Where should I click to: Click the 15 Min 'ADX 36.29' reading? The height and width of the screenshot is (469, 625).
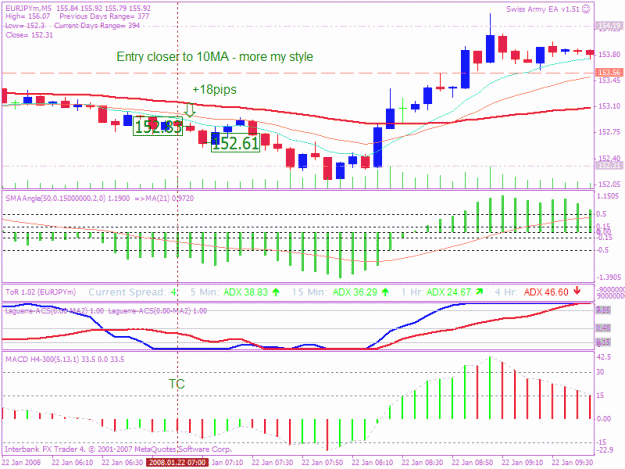[x=355, y=292]
